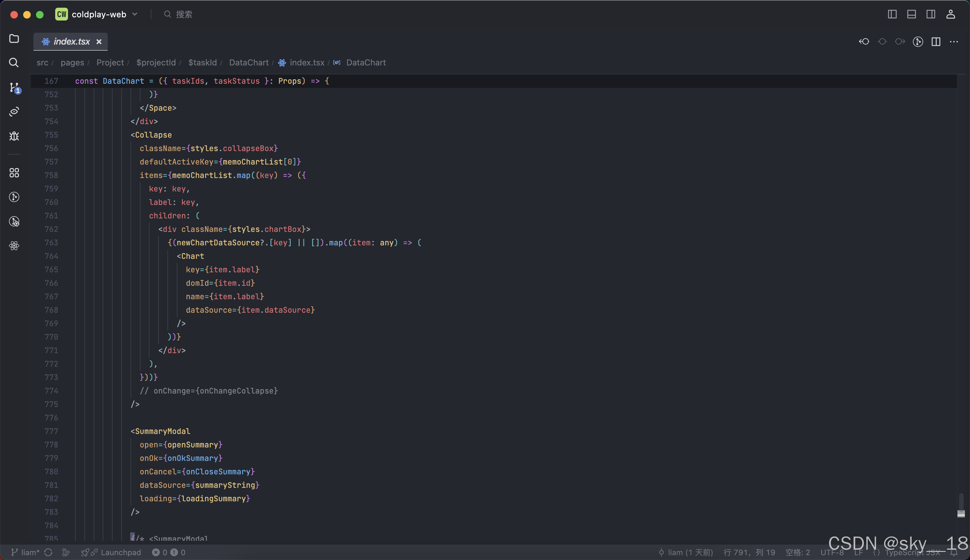This screenshot has height=560, width=970.
Task: Open Source Control panel with badge
Action: (x=14, y=88)
